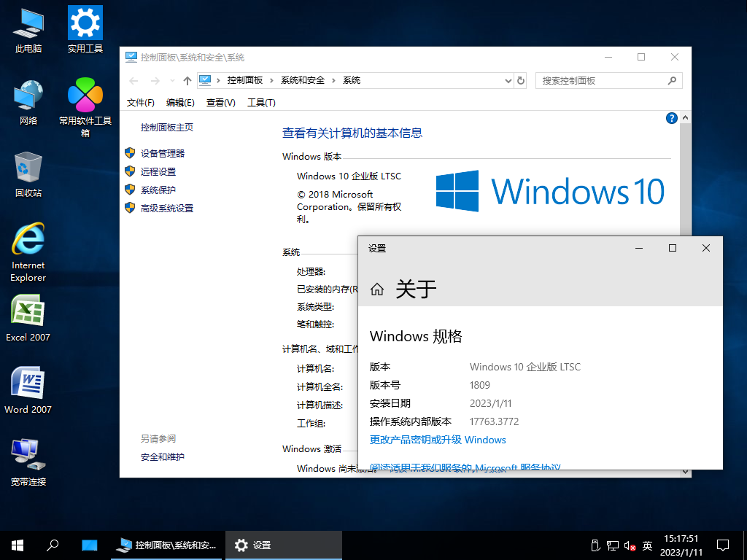
Task: Select install date 2023/1/11 in Settings
Action: point(490,403)
